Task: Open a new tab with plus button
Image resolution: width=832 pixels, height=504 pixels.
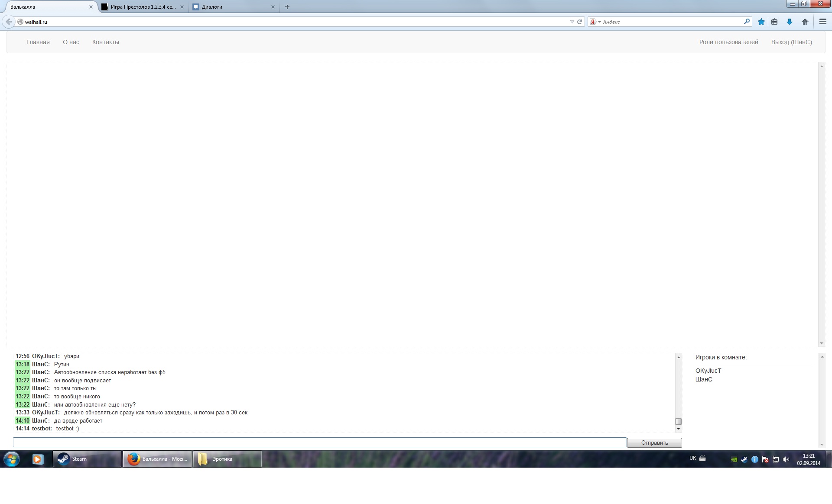Action: [287, 7]
